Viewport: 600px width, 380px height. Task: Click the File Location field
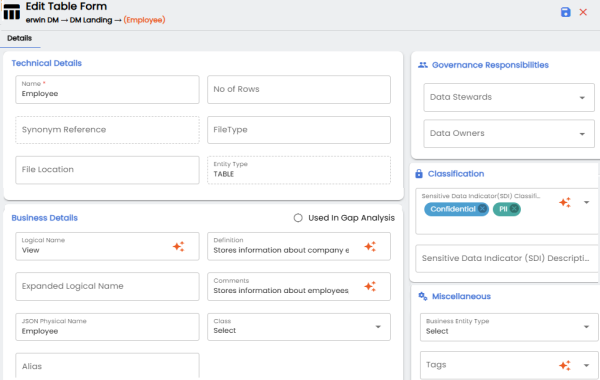107,170
